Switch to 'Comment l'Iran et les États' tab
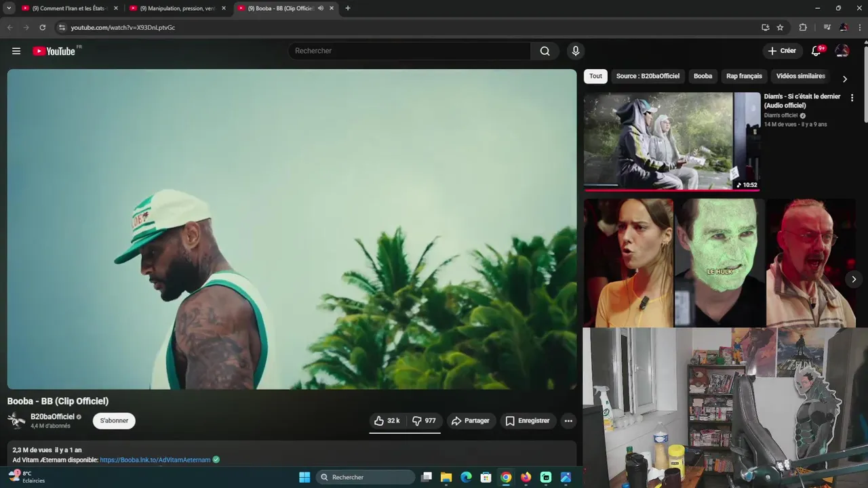The image size is (868, 488). [x=70, y=8]
